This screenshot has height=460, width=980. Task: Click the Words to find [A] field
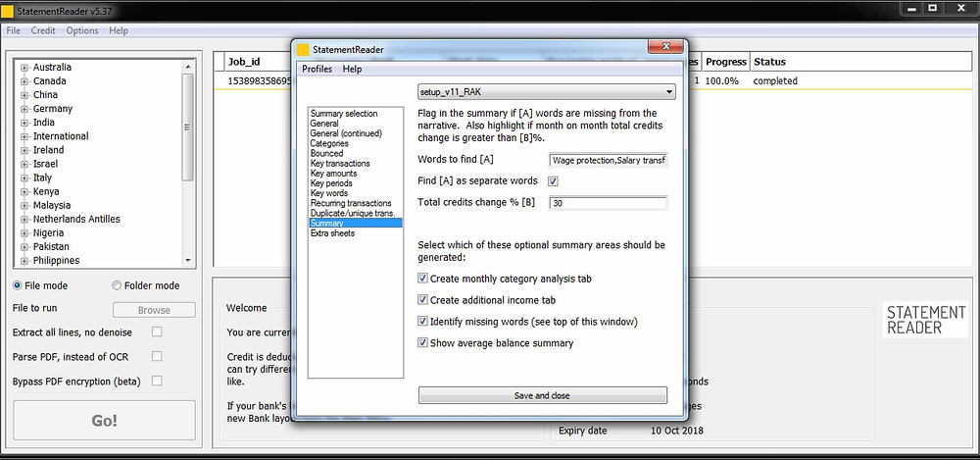click(609, 160)
